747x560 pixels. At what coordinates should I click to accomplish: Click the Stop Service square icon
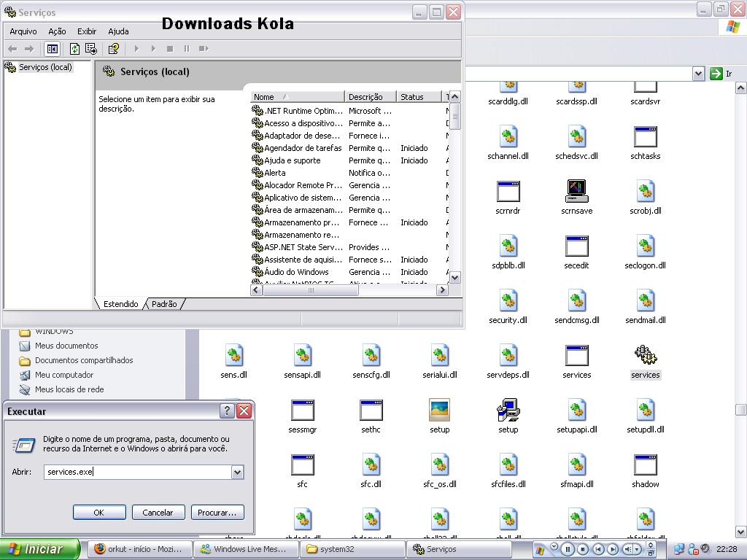(x=169, y=49)
